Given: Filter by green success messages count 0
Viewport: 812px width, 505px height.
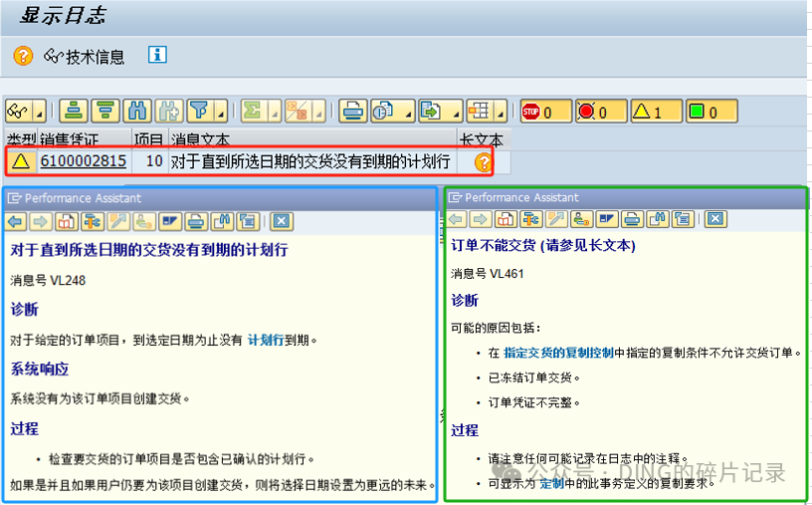Looking at the screenshot, I should [711, 111].
